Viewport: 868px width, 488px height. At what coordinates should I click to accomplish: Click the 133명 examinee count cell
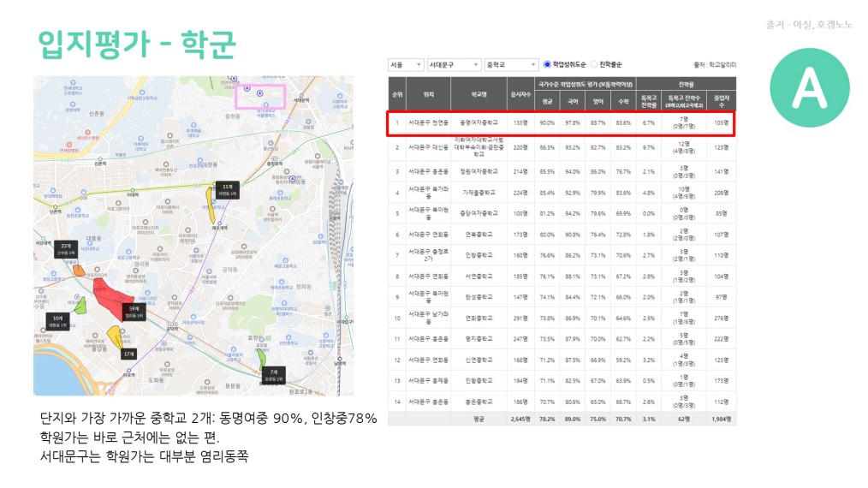point(520,123)
